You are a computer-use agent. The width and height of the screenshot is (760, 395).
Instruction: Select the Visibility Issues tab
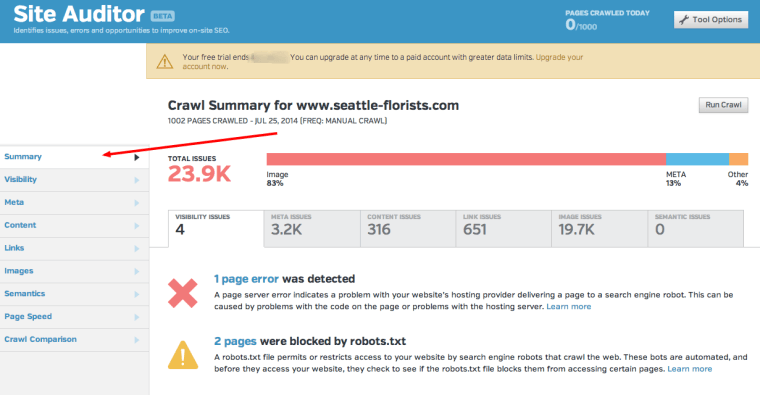216,228
